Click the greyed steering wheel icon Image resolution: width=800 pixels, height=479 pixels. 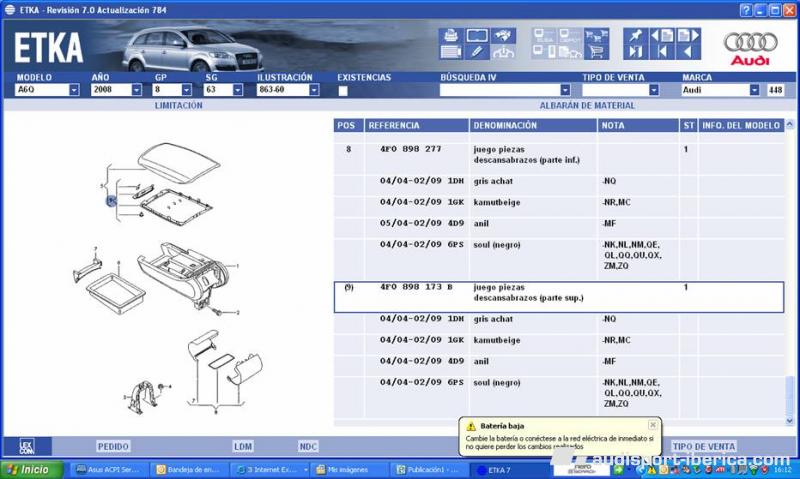coord(503,52)
